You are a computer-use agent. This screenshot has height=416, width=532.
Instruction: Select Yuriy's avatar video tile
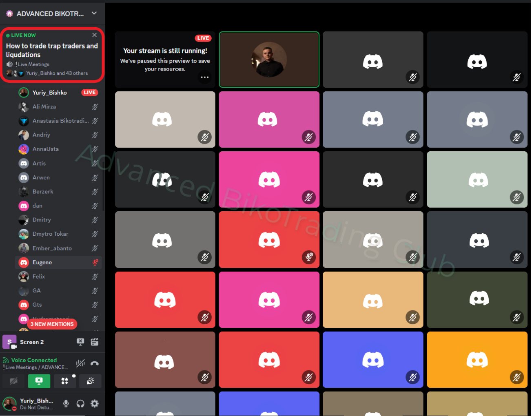point(269,60)
